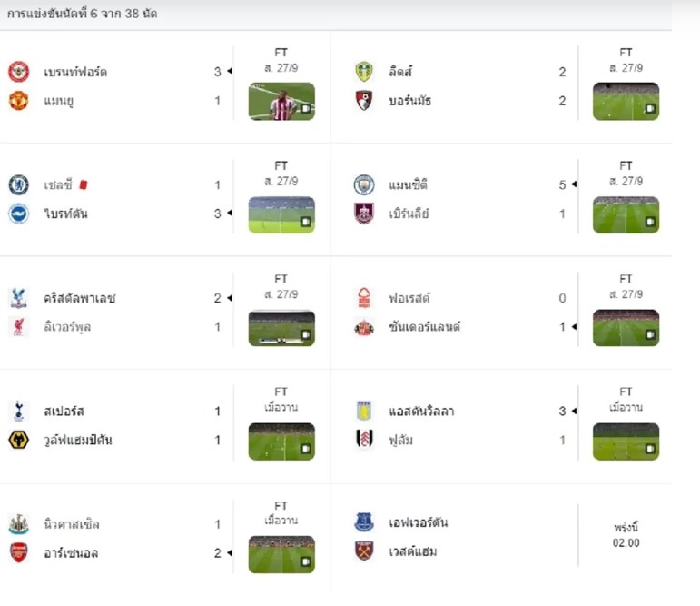Click the Brentford club crest icon
This screenshot has height=606, width=700.
click(19, 72)
